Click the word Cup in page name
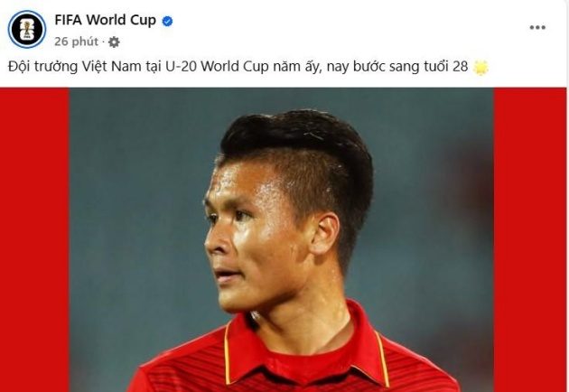 [x=143, y=21]
